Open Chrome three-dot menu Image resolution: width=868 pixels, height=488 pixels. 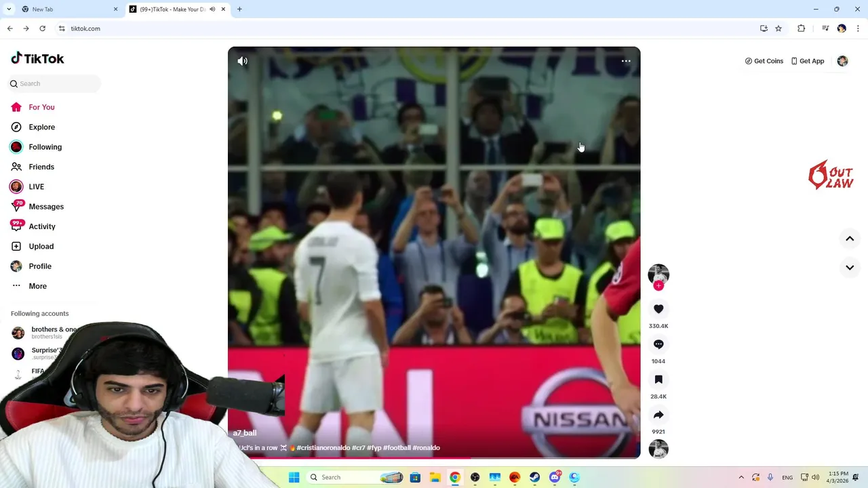[x=858, y=28]
